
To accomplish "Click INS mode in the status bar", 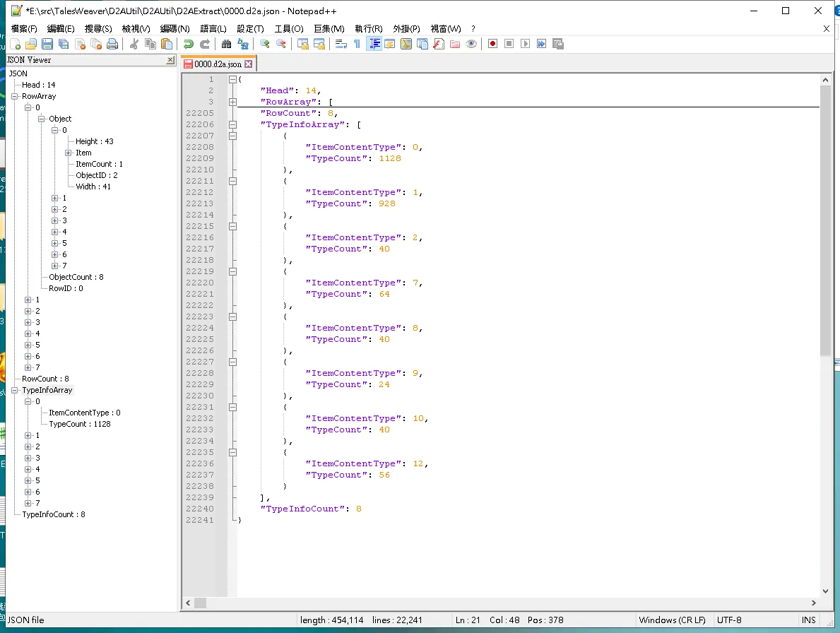I will pos(808,620).
